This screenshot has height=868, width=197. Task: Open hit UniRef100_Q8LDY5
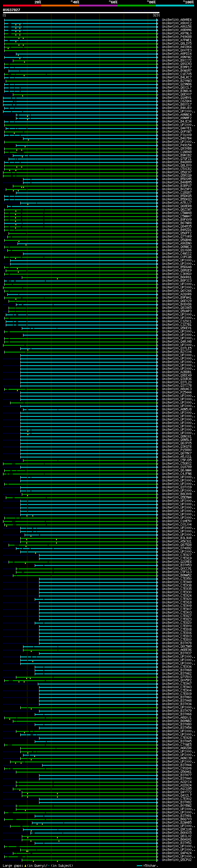[177, 43]
